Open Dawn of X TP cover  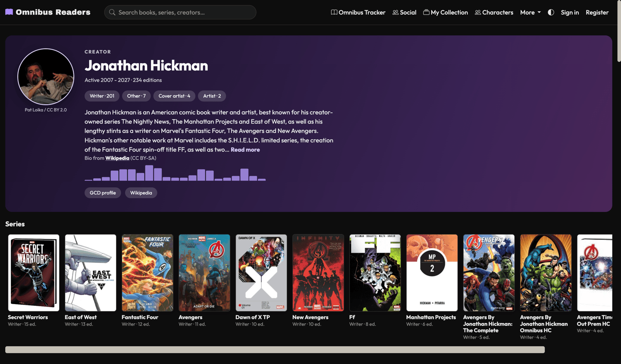point(261,273)
